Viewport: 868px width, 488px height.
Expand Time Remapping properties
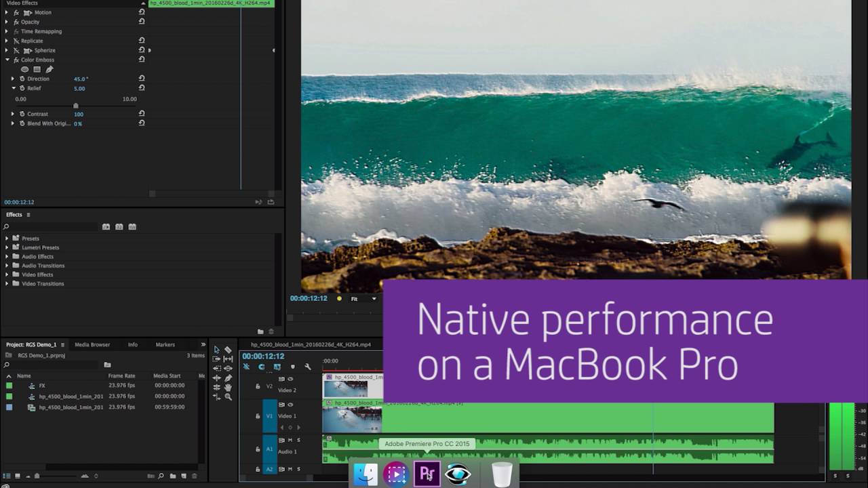tap(7, 31)
